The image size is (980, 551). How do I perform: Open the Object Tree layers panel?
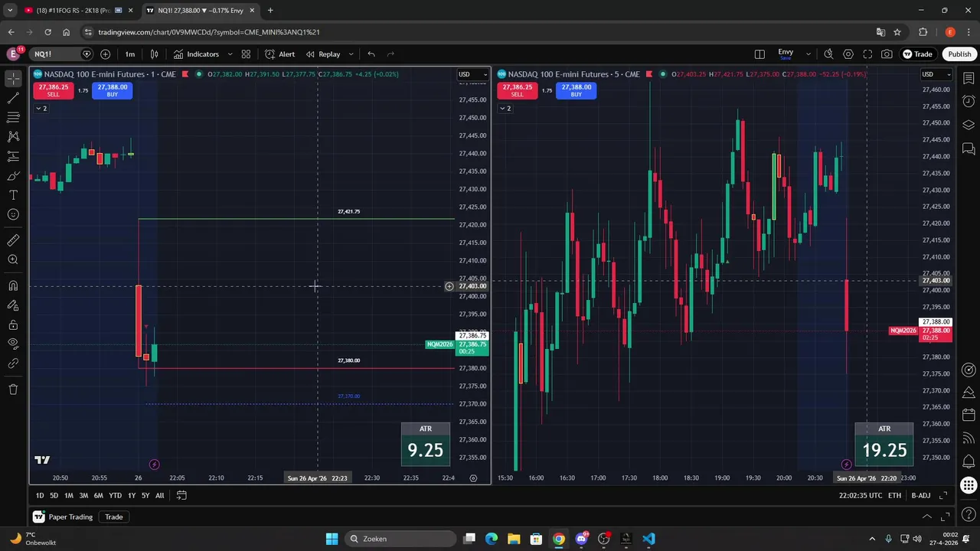tap(969, 125)
